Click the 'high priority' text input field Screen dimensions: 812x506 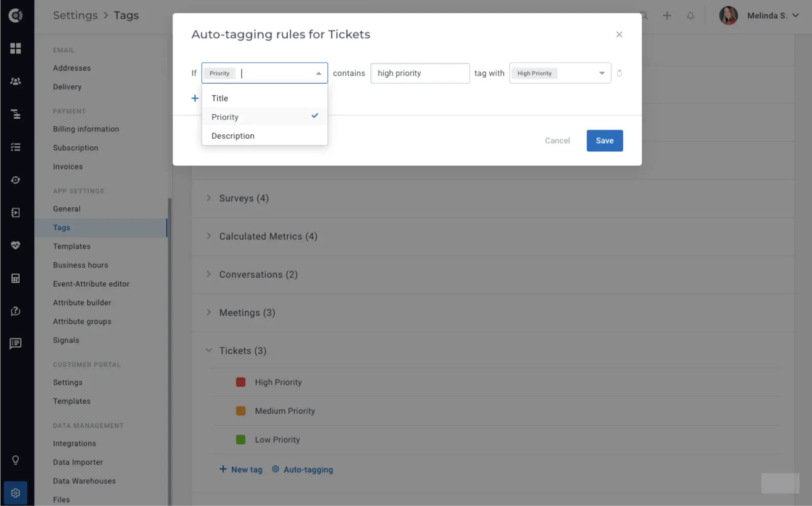420,73
